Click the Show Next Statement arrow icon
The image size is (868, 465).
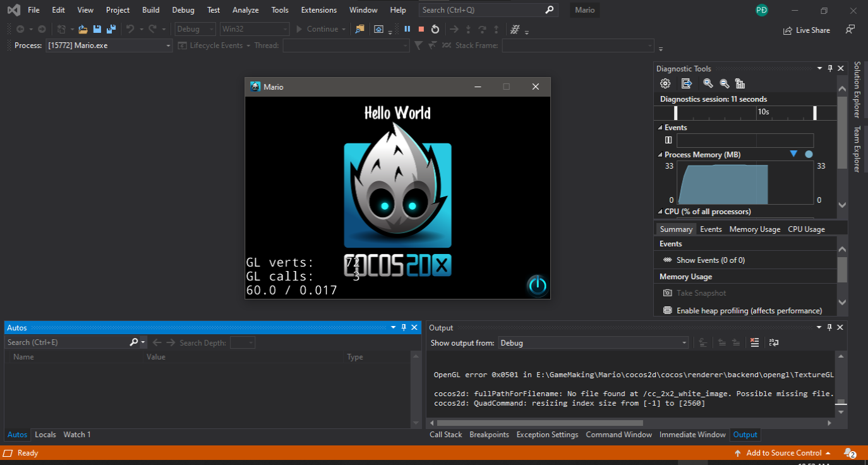coord(454,29)
